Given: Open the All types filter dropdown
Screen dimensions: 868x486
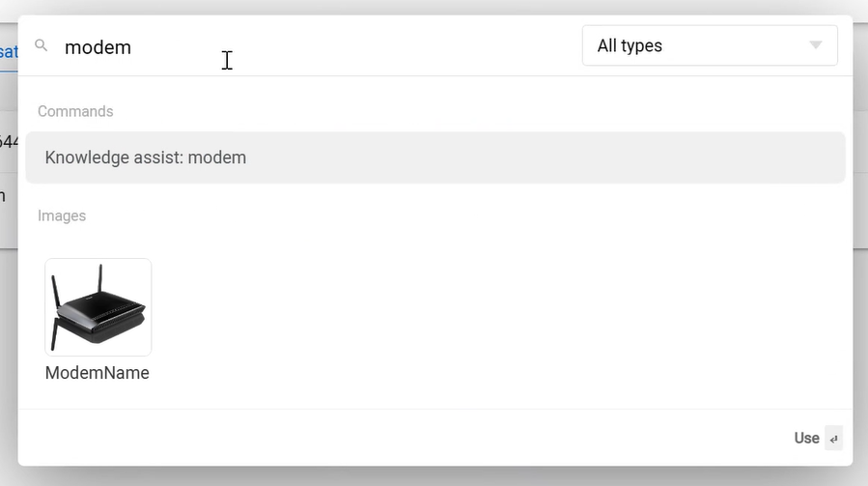Looking at the screenshot, I should coord(710,45).
